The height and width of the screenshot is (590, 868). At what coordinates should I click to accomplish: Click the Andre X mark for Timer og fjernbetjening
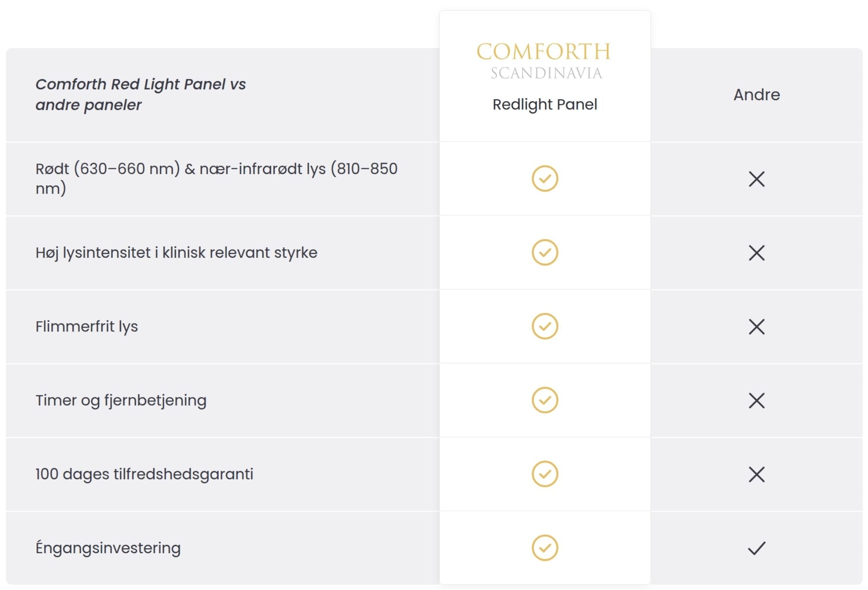(x=756, y=400)
